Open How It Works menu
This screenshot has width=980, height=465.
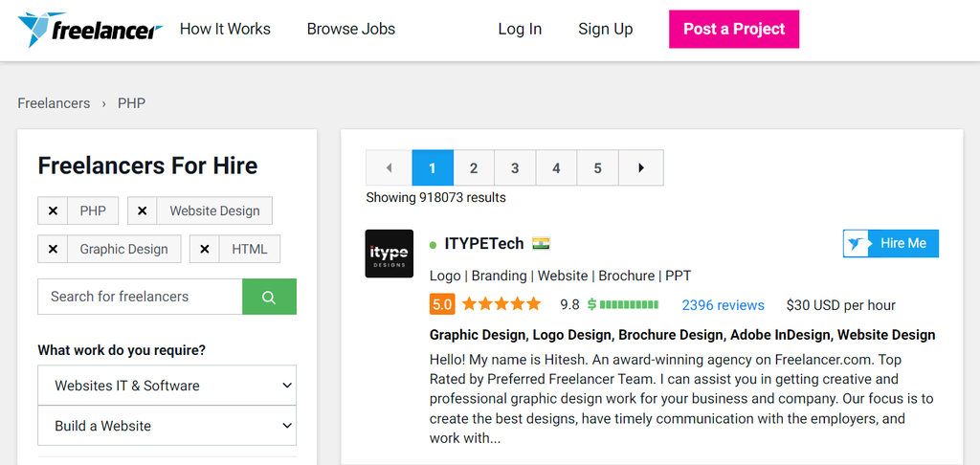click(225, 29)
